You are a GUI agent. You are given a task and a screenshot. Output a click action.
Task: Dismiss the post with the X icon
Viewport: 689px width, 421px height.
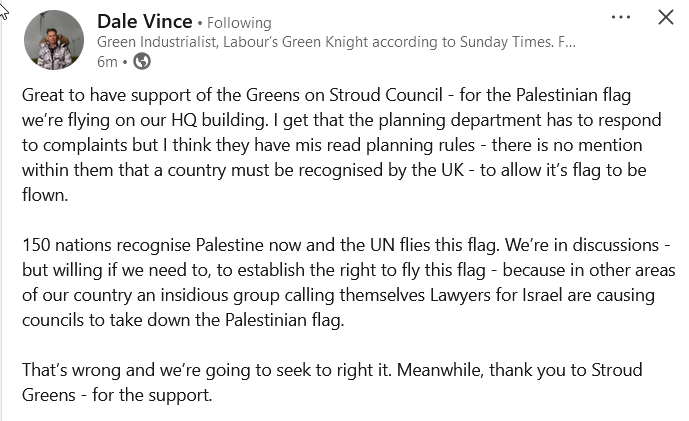665,17
